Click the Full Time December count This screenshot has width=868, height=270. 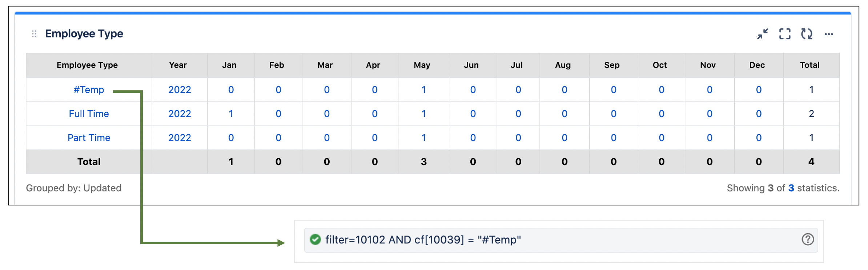point(759,114)
